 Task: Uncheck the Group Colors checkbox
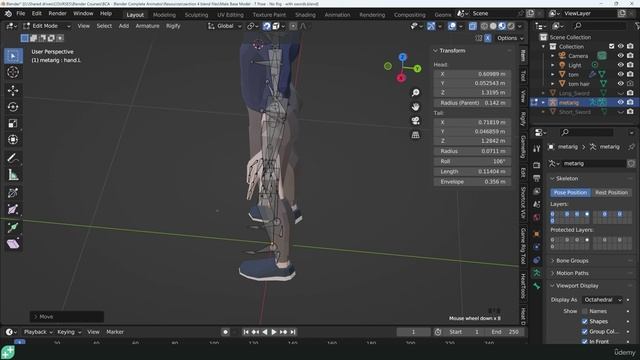584,331
